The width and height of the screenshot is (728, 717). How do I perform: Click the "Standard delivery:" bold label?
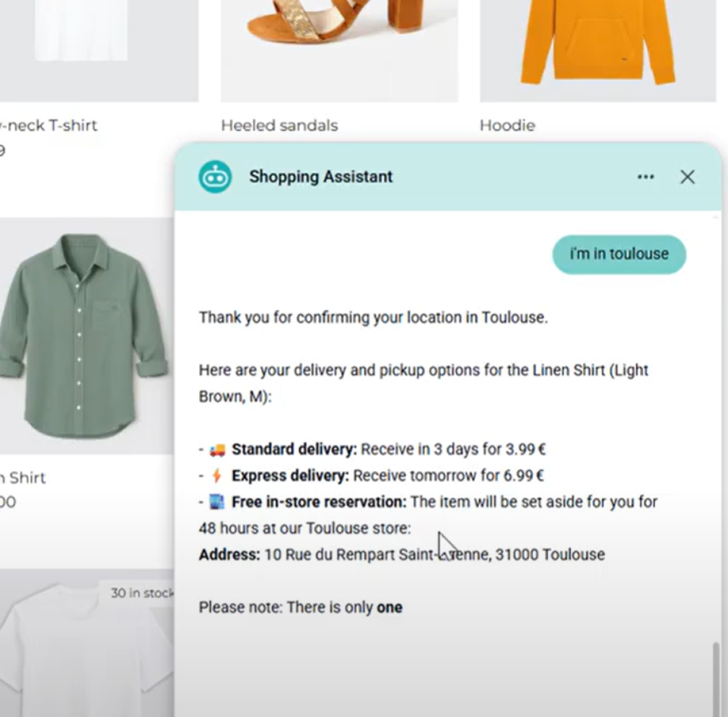(294, 450)
